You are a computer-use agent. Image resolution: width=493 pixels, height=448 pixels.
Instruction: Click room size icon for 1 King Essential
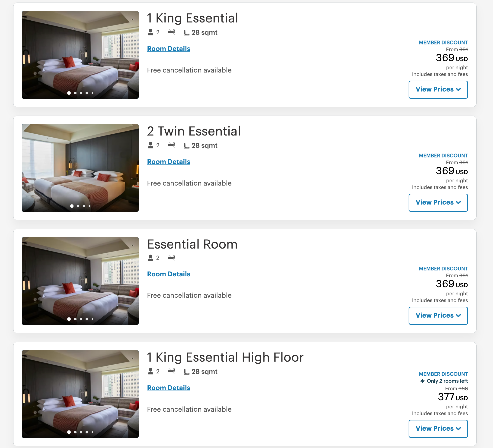[x=186, y=32]
